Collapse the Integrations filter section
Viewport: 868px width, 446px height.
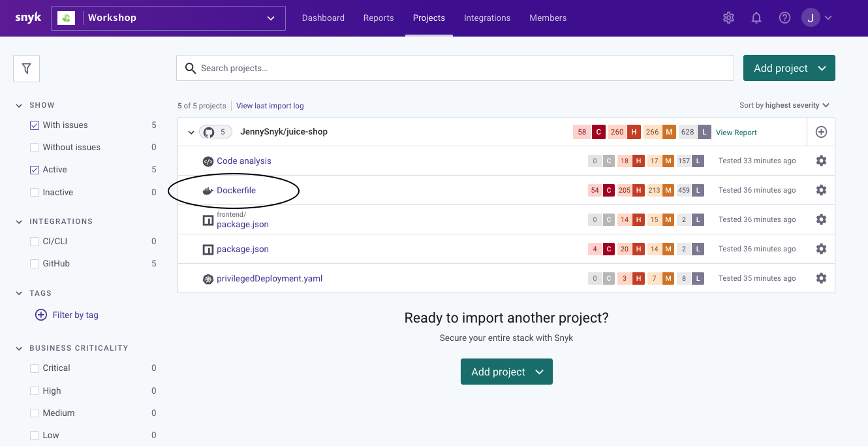19,222
